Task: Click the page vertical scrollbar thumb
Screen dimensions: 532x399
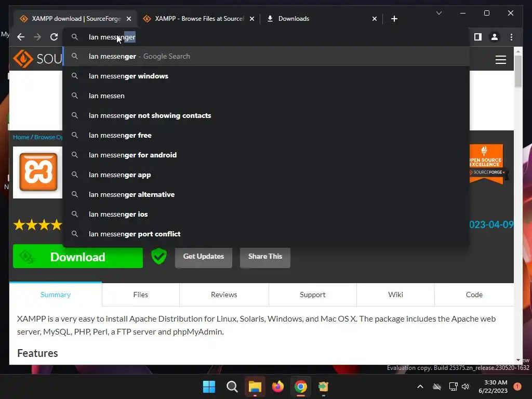Action: (x=518, y=71)
